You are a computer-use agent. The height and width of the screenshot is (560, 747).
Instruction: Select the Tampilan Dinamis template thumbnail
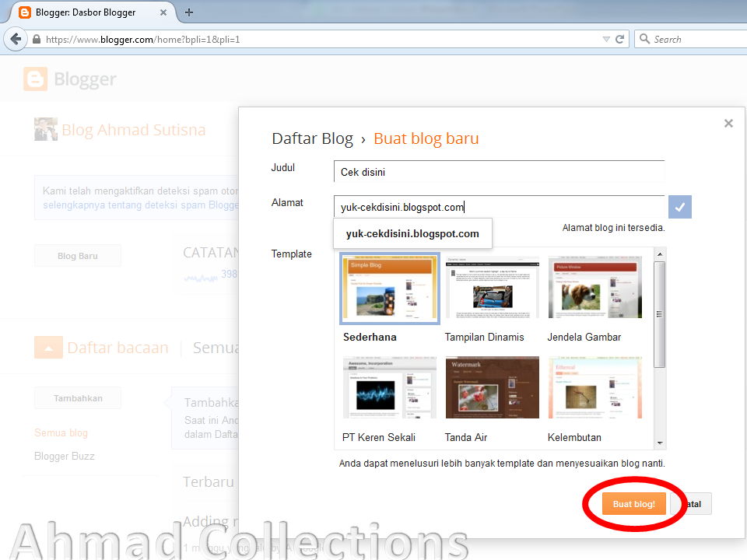[x=492, y=287]
